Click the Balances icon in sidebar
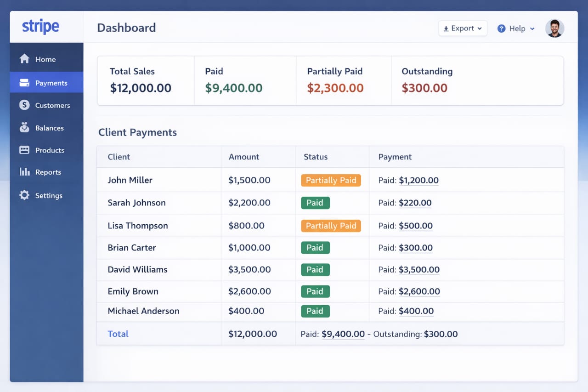The image size is (588, 392). click(x=24, y=128)
